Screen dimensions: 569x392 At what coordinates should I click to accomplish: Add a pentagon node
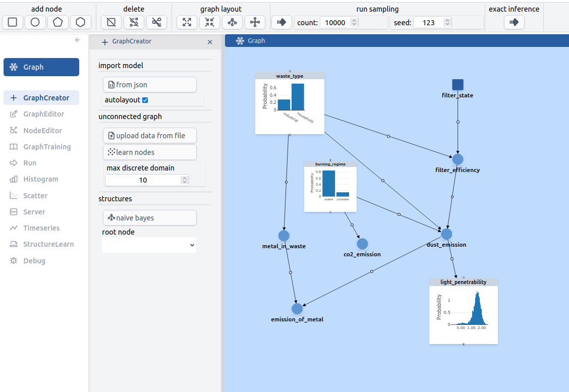pyautogui.click(x=58, y=22)
